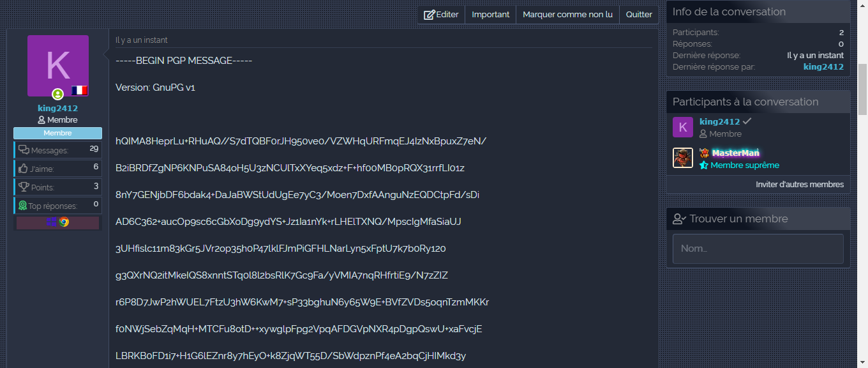Click the Windows logo icon
This screenshot has height=368, width=868.
coord(52,222)
